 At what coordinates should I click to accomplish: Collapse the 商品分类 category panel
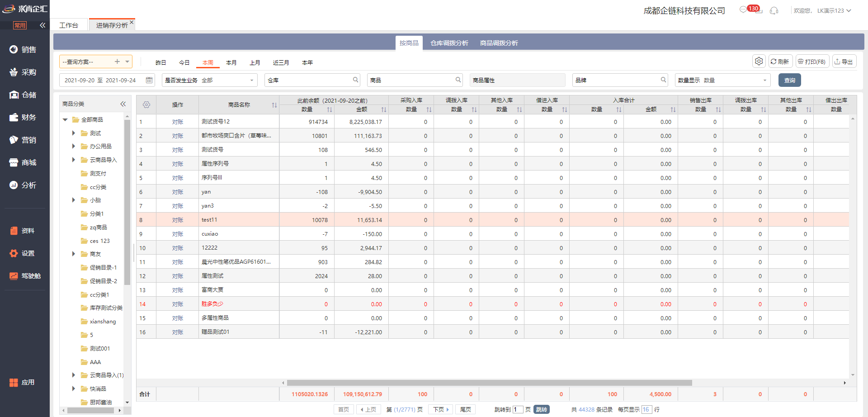pos(123,104)
